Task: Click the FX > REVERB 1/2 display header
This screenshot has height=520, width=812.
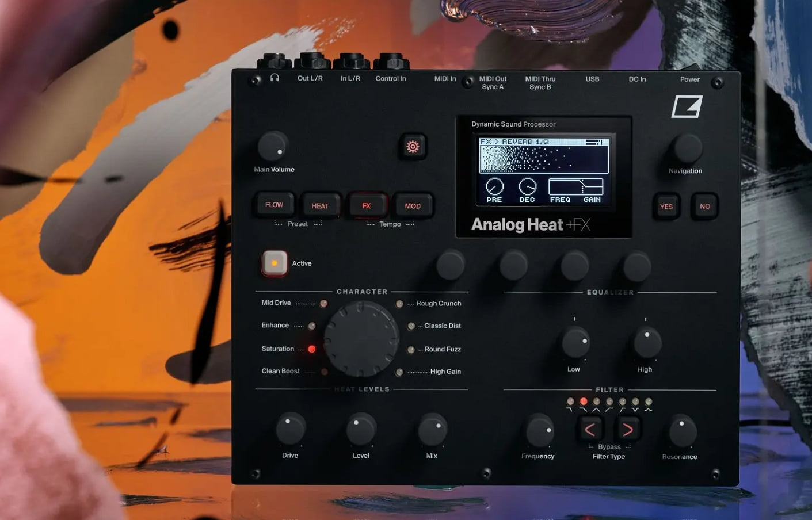Action: point(544,142)
